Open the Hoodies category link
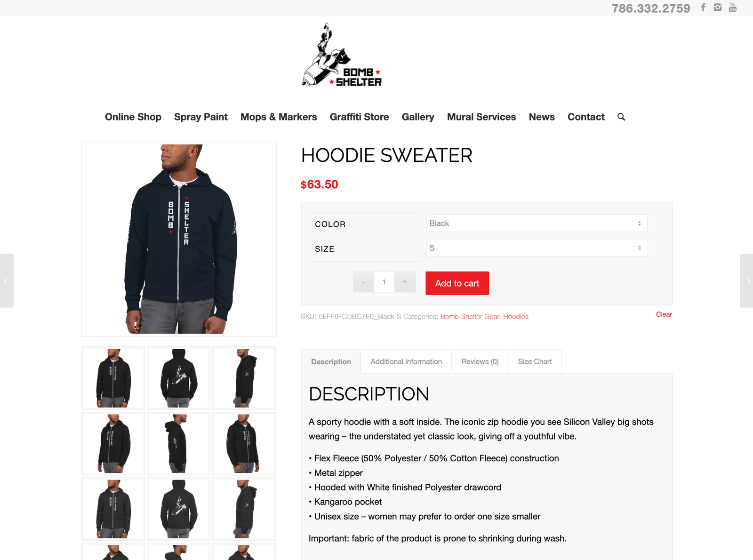 [x=516, y=317]
